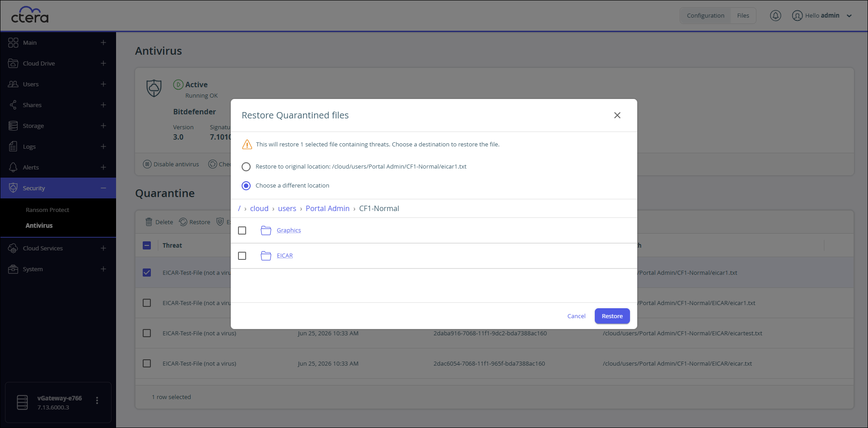Click the Cloud Drive sidebar icon
The image size is (868, 428).
[x=13, y=63]
